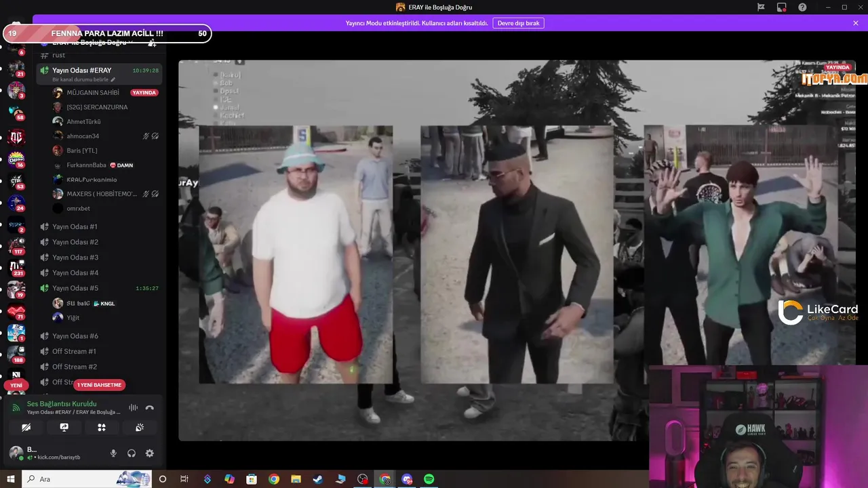Viewport: 868px width, 488px height.
Task: Click the invite people icon in server header
Action: click(x=152, y=42)
